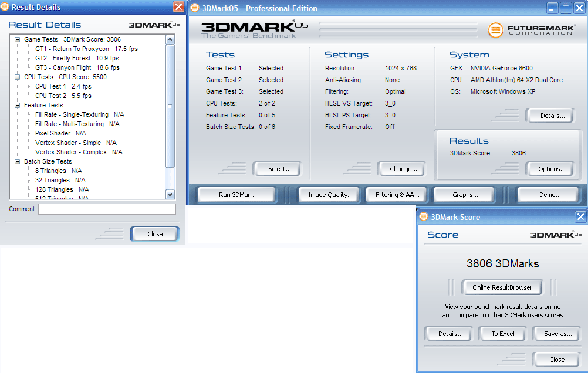Click Batch Size Tests 0 of 6 value
The image size is (588, 373).
(x=266, y=127)
